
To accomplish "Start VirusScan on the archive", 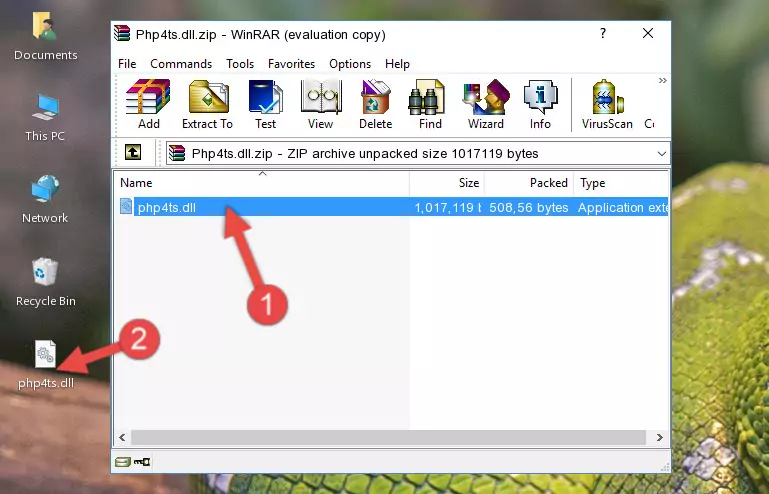I will tap(607, 104).
